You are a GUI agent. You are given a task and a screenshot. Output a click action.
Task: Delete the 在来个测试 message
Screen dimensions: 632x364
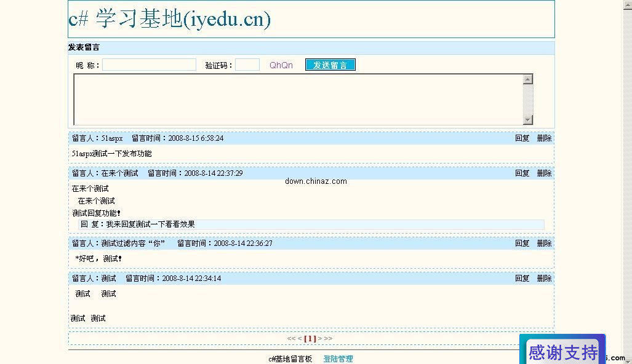point(544,173)
